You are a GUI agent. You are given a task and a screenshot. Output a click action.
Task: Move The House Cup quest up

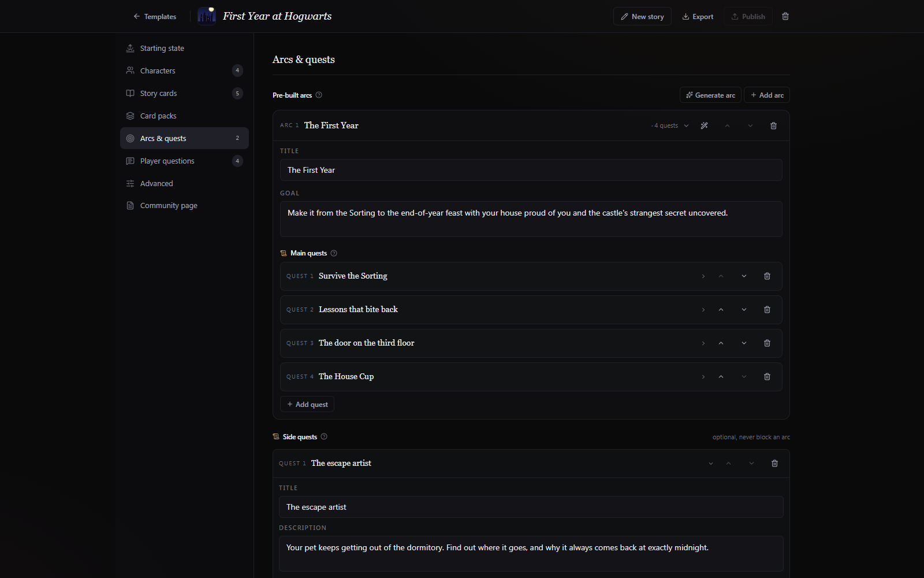[x=721, y=377]
